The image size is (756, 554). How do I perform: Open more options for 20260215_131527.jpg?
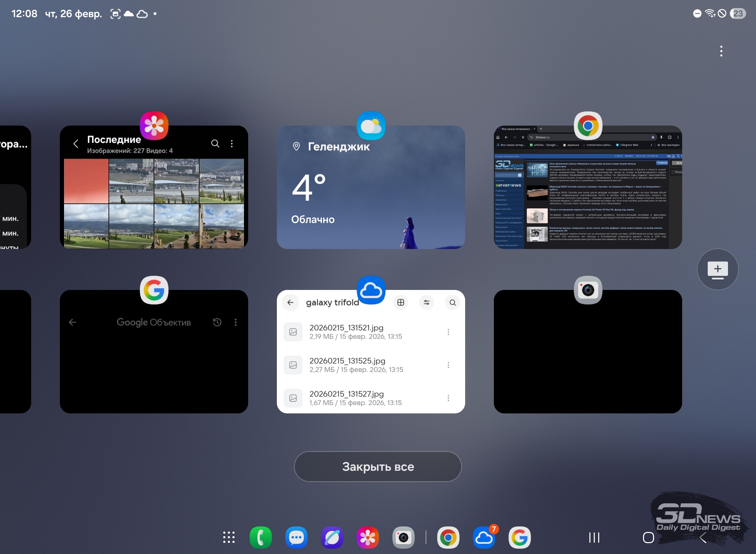point(448,398)
